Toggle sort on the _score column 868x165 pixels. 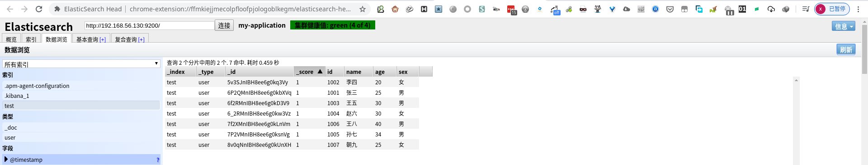310,72
